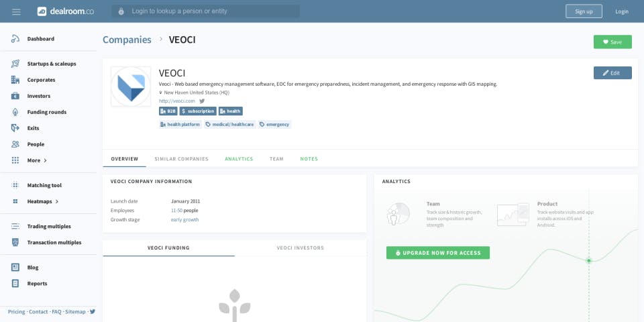Click the B2B tag
The width and height of the screenshot is (644, 322).
coord(168,111)
